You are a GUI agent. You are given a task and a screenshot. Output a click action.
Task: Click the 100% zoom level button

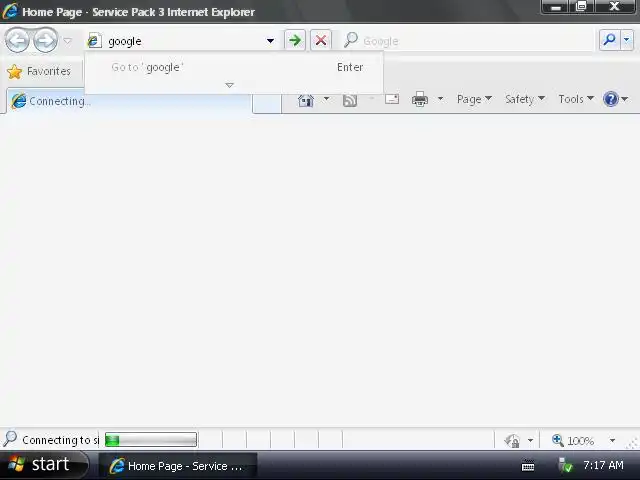point(573,440)
